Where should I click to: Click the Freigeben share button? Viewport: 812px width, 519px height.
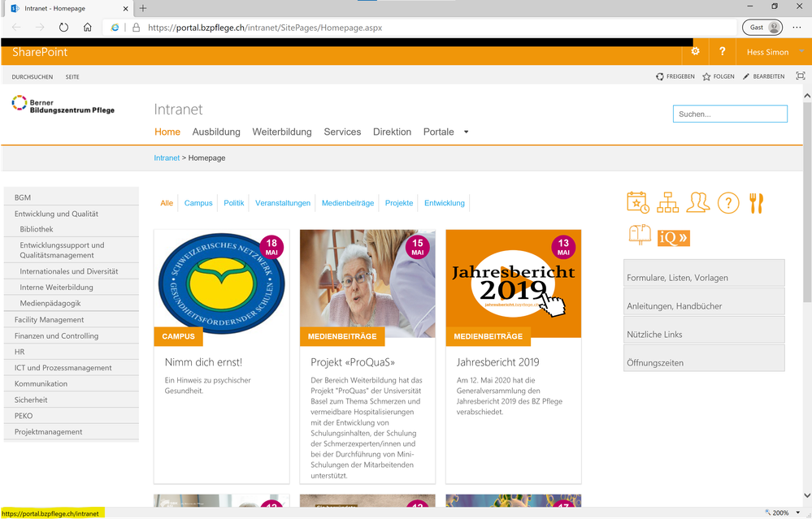coord(675,76)
